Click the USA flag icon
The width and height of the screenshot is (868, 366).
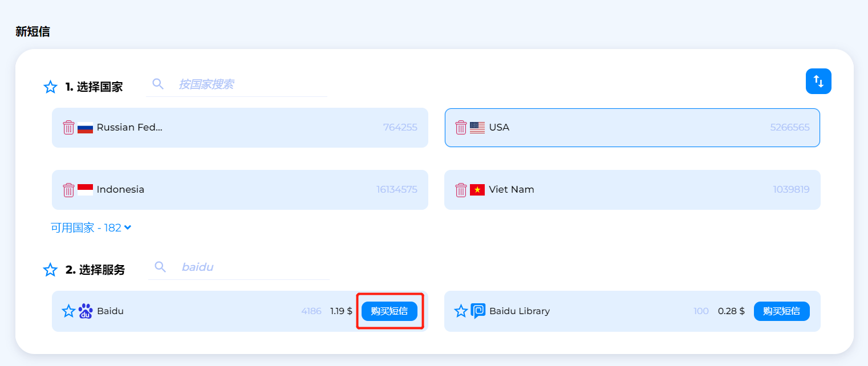click(x=477, y=128)
